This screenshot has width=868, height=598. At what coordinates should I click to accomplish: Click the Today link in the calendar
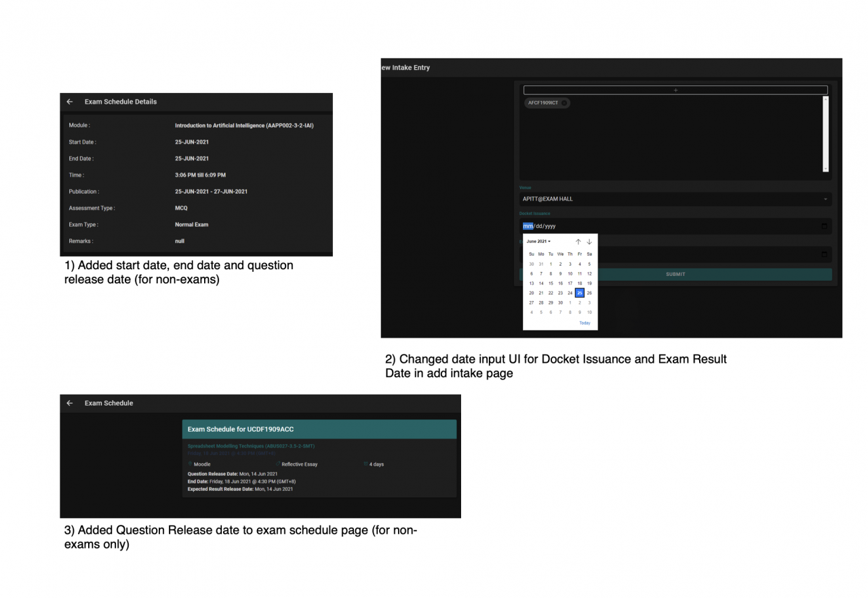[585, 323]
